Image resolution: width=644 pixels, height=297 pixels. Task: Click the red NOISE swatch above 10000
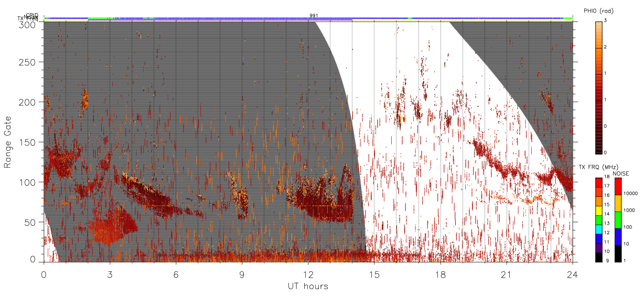pos(618,186)
